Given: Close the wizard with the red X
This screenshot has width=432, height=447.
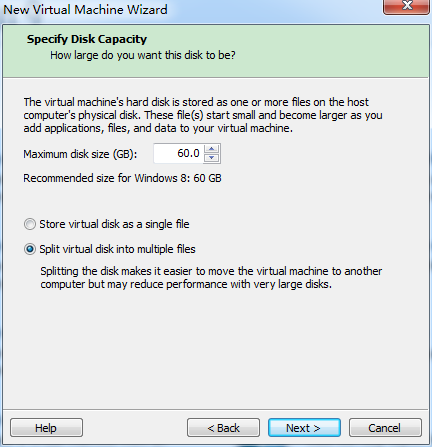Looking at the screenshot, I should [406, 6].
